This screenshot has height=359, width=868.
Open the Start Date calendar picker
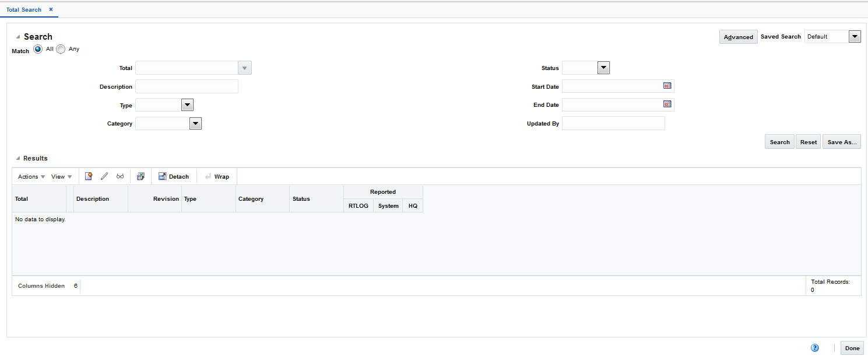(x=667, y=86)
